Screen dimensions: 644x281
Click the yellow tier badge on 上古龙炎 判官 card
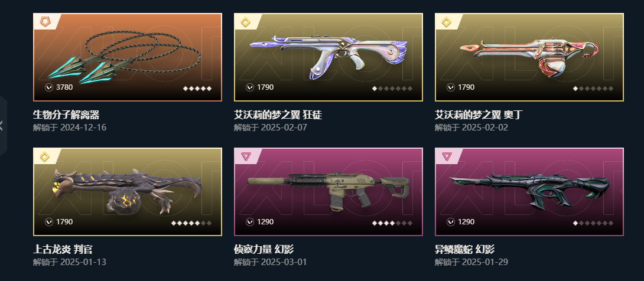[44, 156]
